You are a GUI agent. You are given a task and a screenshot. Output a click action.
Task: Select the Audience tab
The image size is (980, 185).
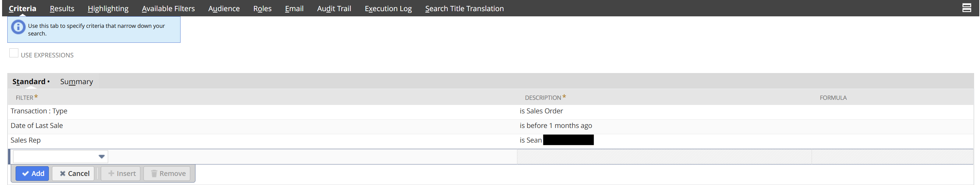(x=224, y=8)
